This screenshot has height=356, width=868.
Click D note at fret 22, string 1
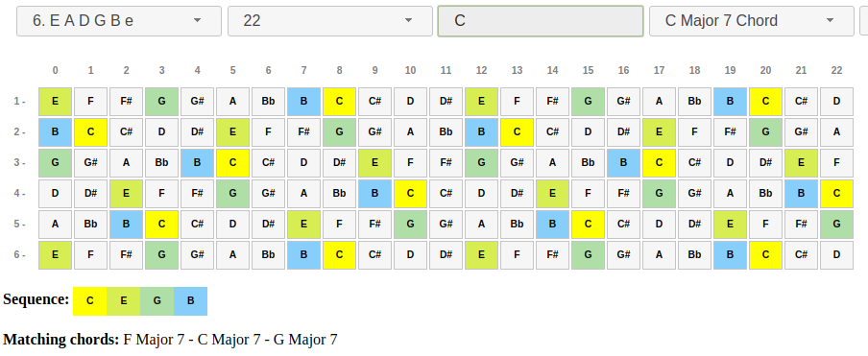point(836,102)
